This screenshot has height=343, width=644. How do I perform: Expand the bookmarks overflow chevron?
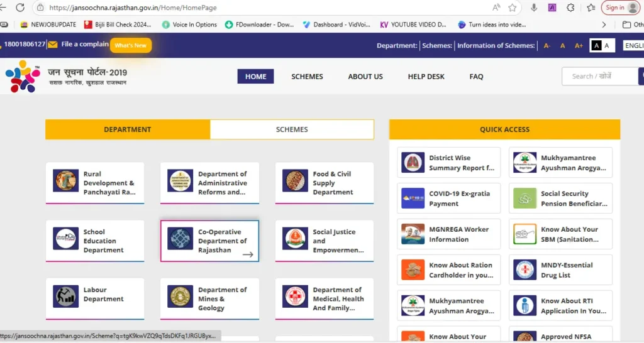604,24
